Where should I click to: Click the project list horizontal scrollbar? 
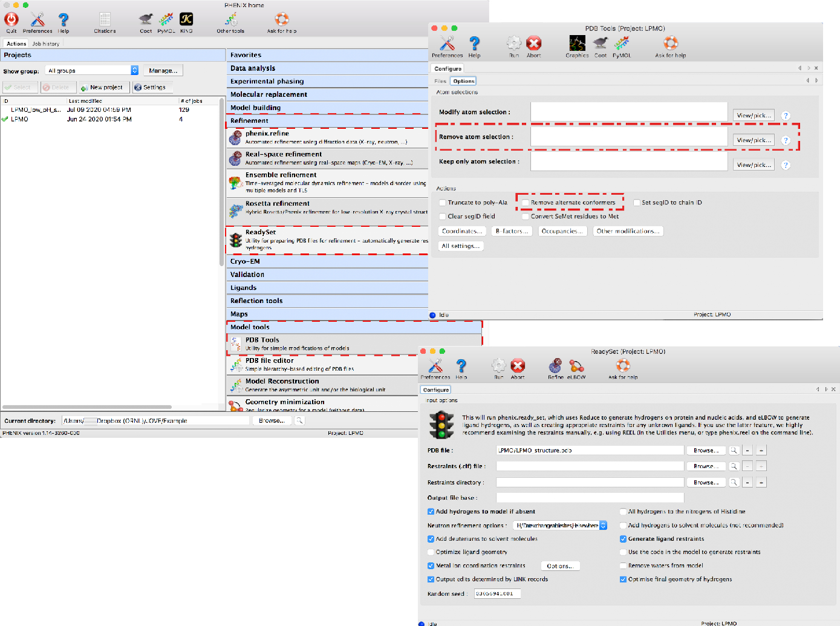(86, 407)
